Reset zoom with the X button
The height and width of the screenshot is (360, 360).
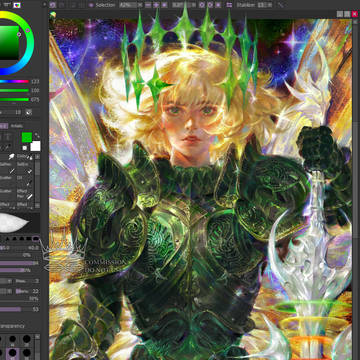pyautogui.click(x=140, y=5)
